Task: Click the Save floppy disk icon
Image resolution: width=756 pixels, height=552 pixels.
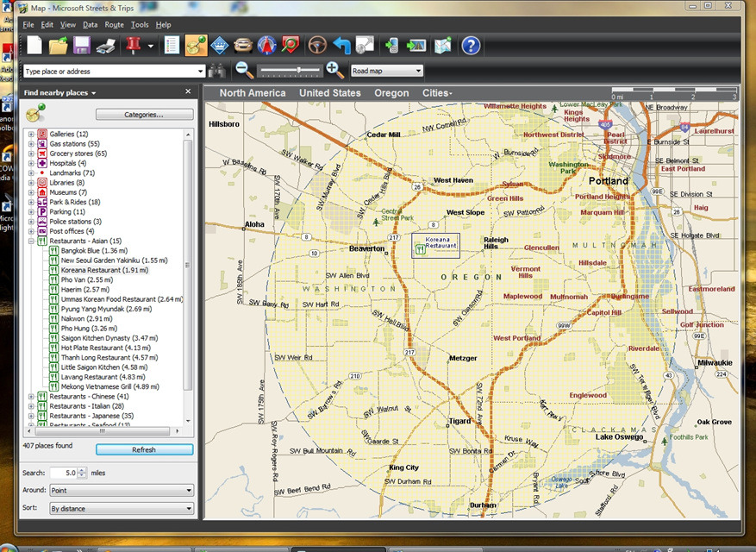Action: coord(82,46)
